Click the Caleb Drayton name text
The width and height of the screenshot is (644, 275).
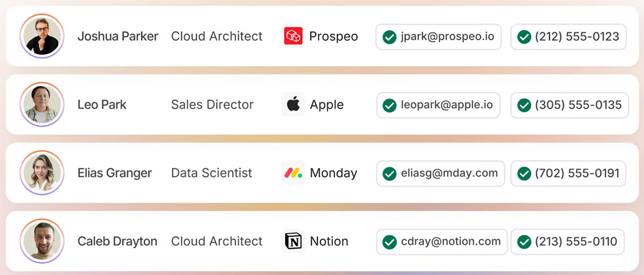pyautogui.click(x=117, y=241)
